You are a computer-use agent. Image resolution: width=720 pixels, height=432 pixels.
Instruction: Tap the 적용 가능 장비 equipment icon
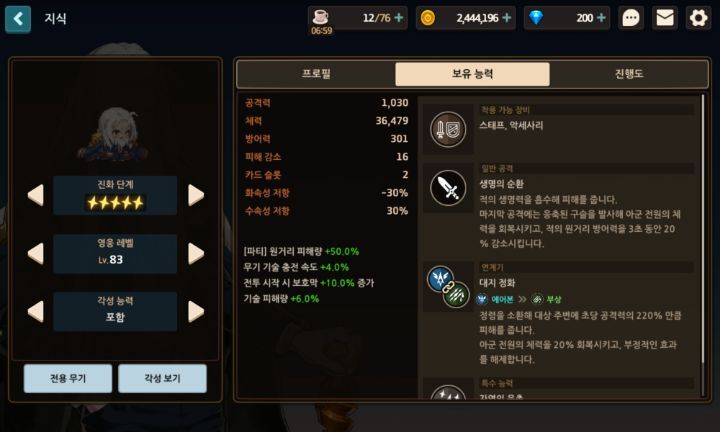(448, 129)
